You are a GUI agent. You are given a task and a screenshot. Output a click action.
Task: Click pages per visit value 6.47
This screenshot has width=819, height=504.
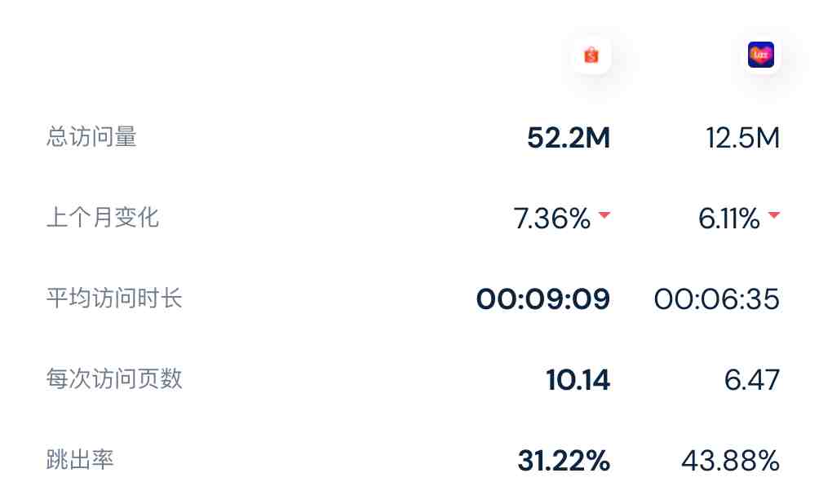pyautogui.click(x=751, y=380)
